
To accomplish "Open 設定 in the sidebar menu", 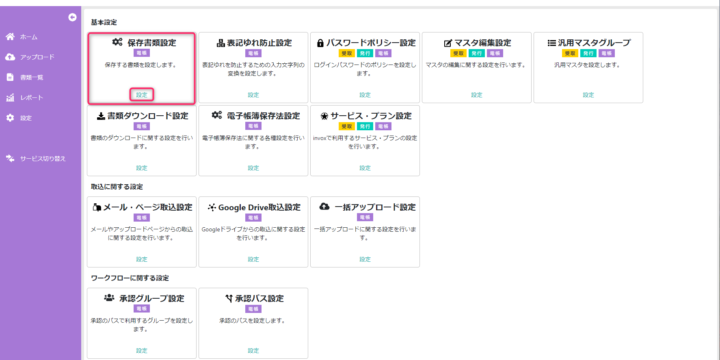I will pyautogui.click(x=26, y=118).
